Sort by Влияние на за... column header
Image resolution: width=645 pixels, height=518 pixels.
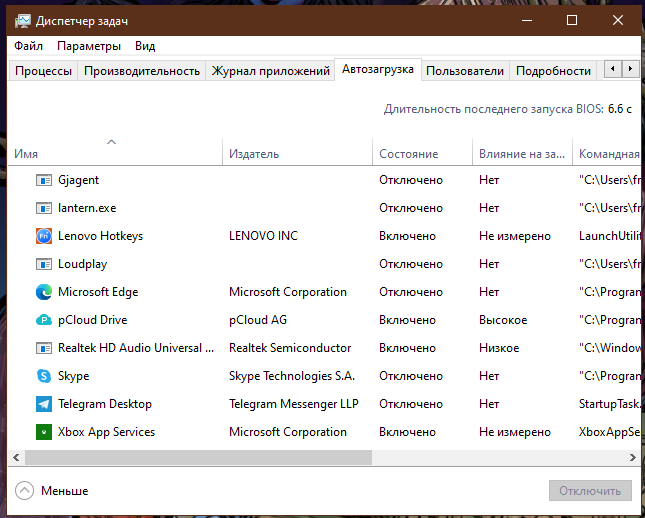pos(522,152)
